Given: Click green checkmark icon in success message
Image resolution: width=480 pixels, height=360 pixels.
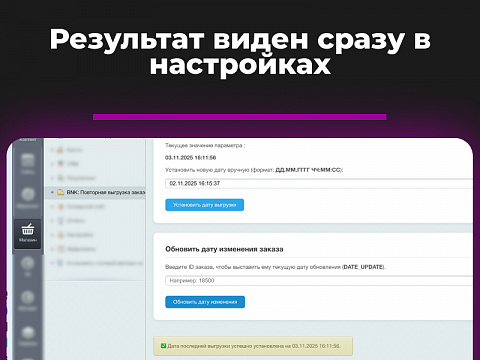Looking at the screenshot, I should [163, 346].
